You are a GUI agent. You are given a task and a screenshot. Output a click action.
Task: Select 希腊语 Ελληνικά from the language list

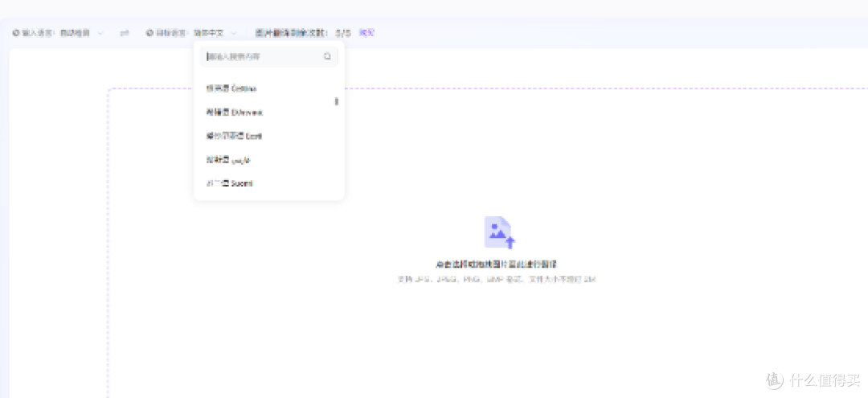tap(269, 113)
